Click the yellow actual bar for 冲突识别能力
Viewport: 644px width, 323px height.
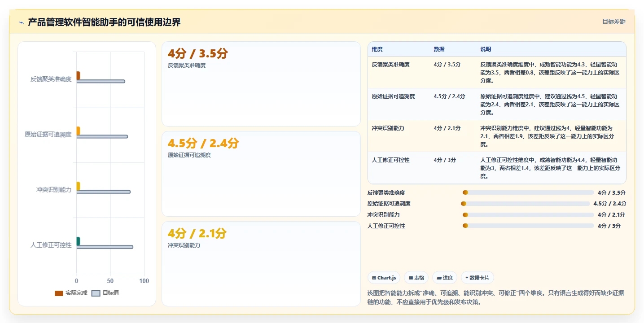[x=78, y=186]
